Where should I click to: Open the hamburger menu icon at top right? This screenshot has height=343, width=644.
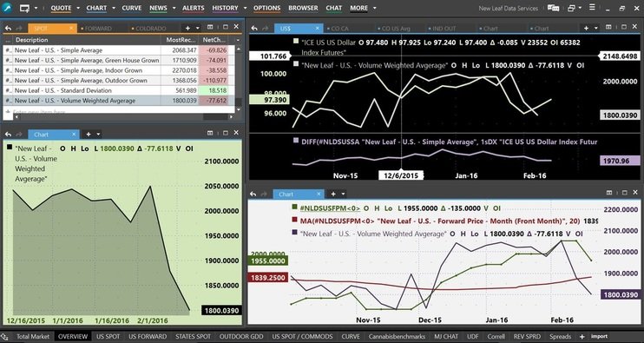pyautogui.click(x=592, y=8)
